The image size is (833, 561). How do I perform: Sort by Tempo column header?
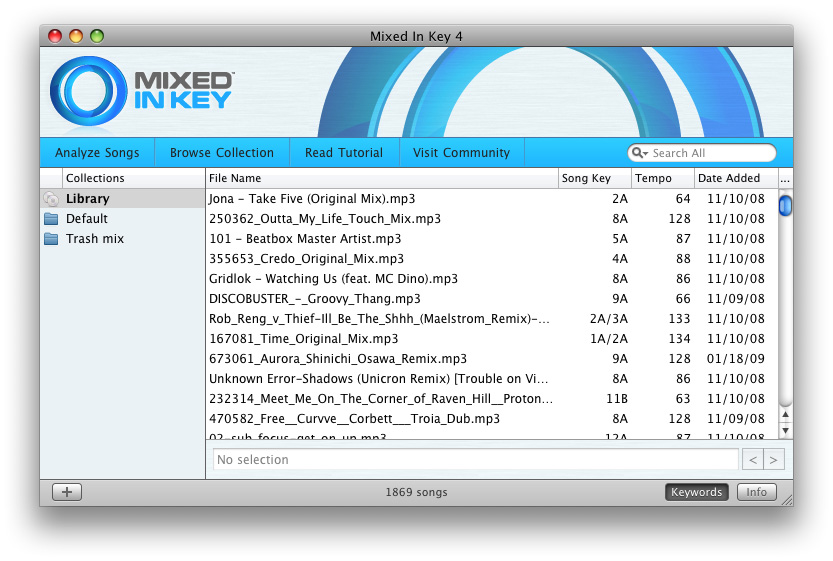[662, 178]
